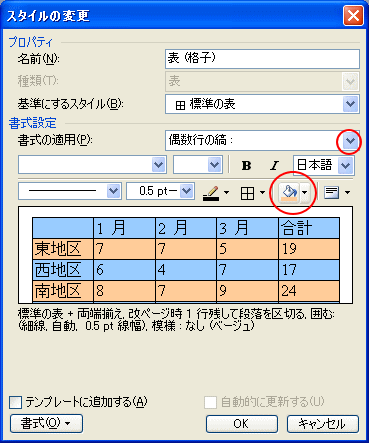The height and width of the screenshot is (443, 369).
Task: Open borders dropdown arrow
Action: click(262, 192)
